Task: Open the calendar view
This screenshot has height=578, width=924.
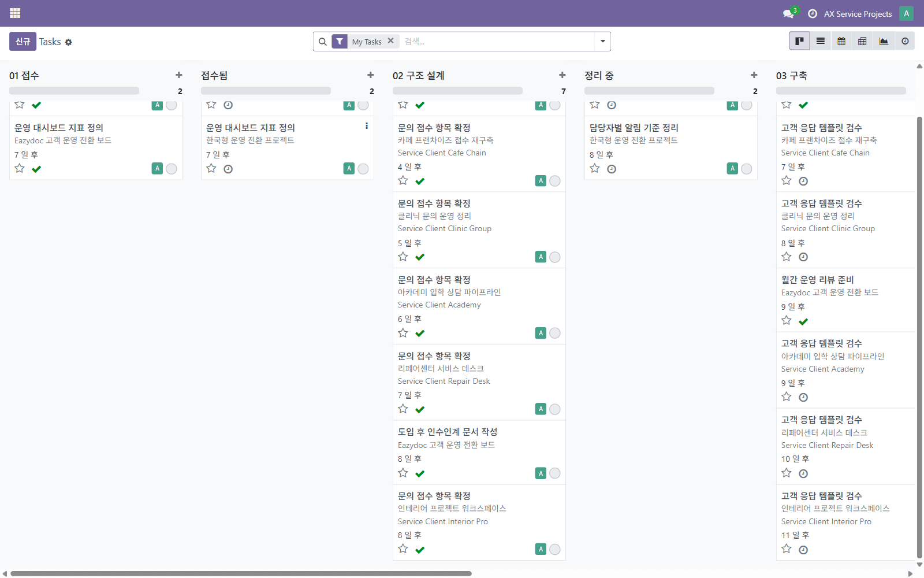Action: coord(841,41)
